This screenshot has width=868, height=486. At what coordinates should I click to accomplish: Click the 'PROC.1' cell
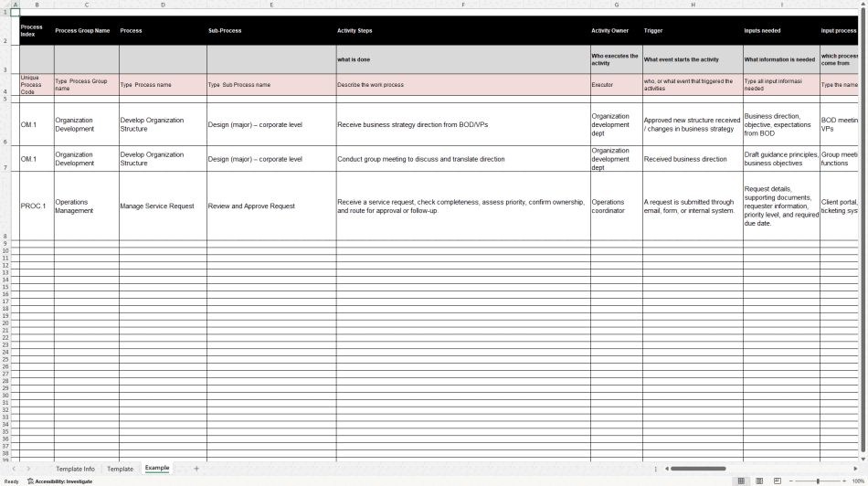point(37,206)
